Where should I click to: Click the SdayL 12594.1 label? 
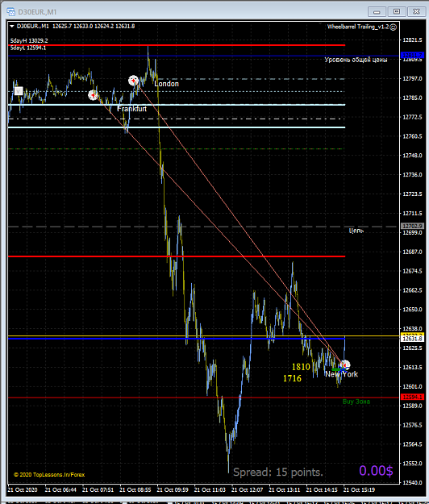click(28, 48)
